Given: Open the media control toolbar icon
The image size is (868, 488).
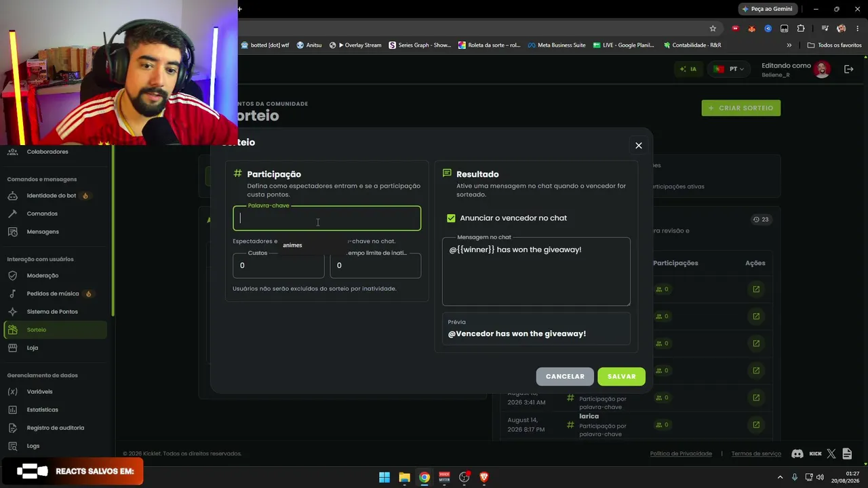Looking at the screenshot, I should pyautogui.click(x=825, y=28).
